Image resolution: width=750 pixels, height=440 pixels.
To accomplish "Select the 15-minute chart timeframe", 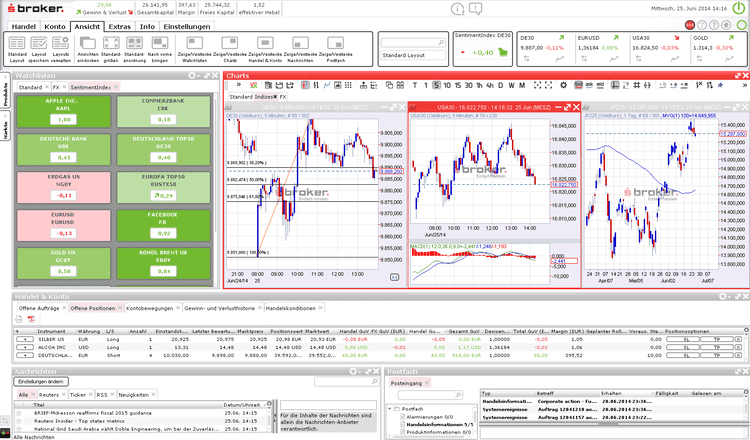I will pyautogui.click(x=458, y=85).
